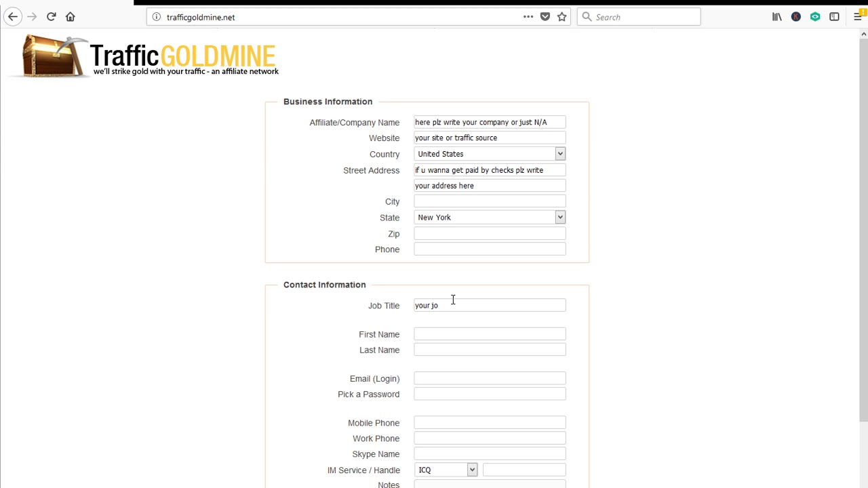Reload the page with the refresh icon
Viewport: 868px width, 488px height.
click(x=51, y=17)
